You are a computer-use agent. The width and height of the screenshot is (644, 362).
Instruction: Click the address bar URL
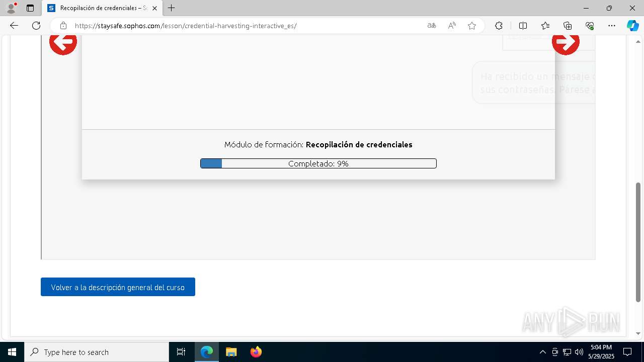186,26
